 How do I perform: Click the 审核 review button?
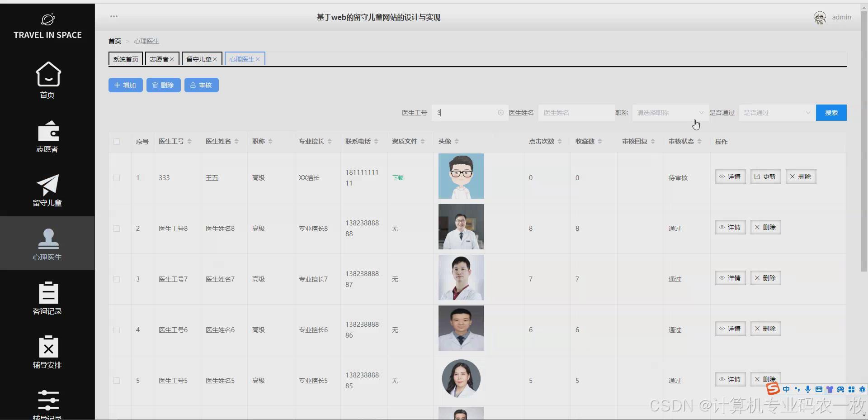201,85
